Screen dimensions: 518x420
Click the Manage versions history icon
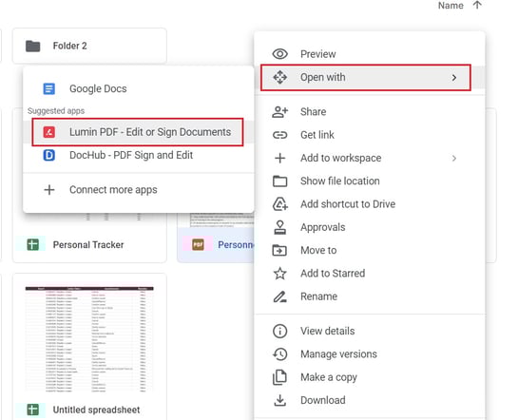pyautogui.click(x=279, y=354)
